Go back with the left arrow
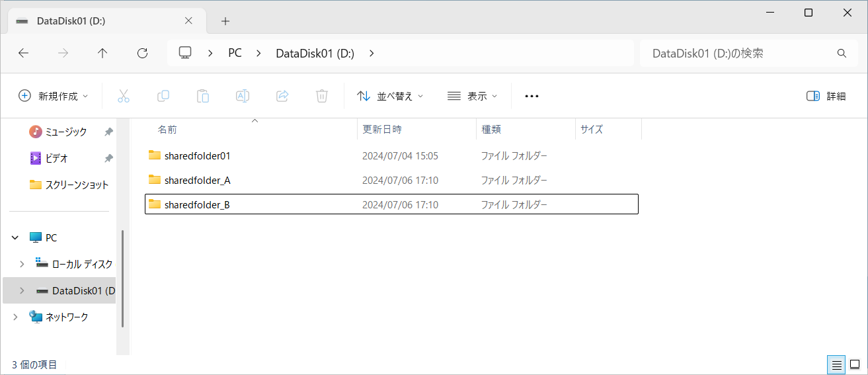 [x=24, y=54]
